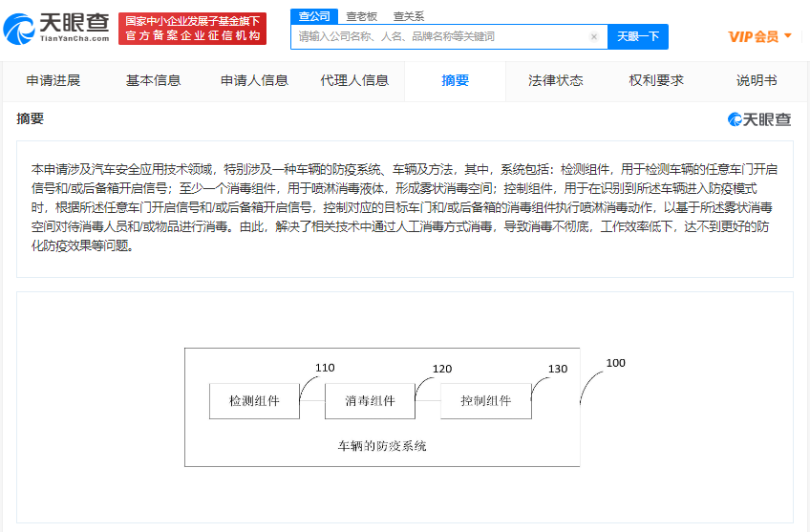This screenshot has width=810, height=532.
Task: Open the 说明书 section tab
Action: click(x=757, y=80)
